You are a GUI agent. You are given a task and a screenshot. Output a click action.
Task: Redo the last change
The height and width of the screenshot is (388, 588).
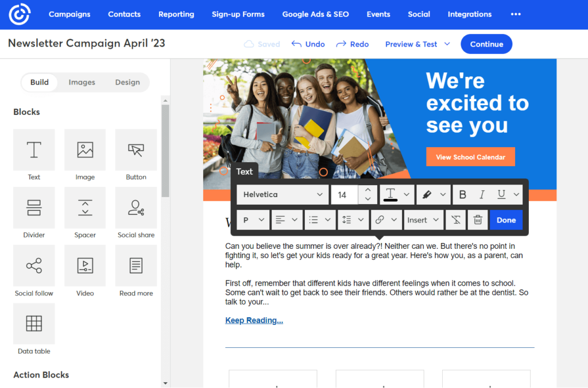[x=352, y=43]
